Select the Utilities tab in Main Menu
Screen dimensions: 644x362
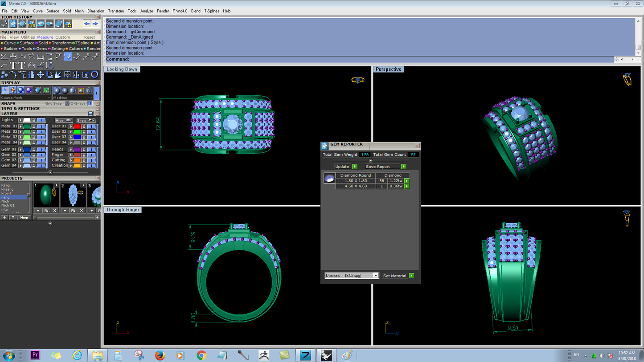(x=28, y=37)
